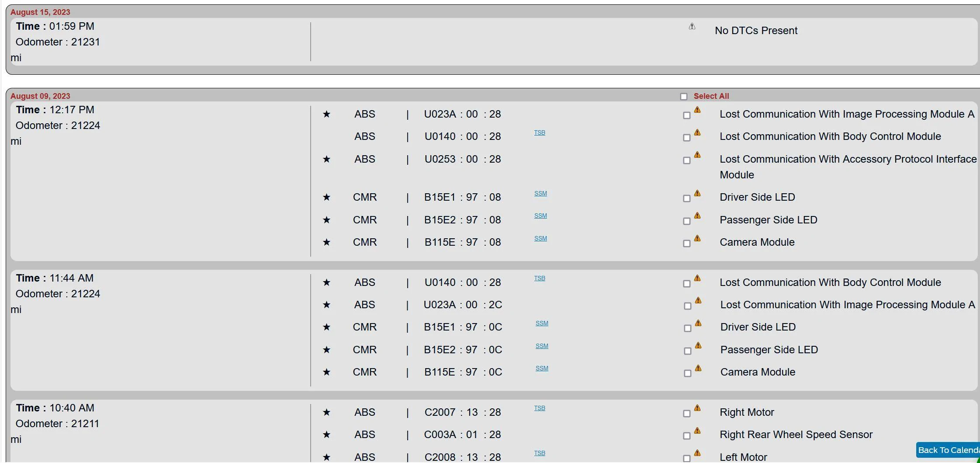Check the B15E1:97:0C Driver Side LED checkbox
The width and height of the screenshot is (980, 463).
[687, 328]
